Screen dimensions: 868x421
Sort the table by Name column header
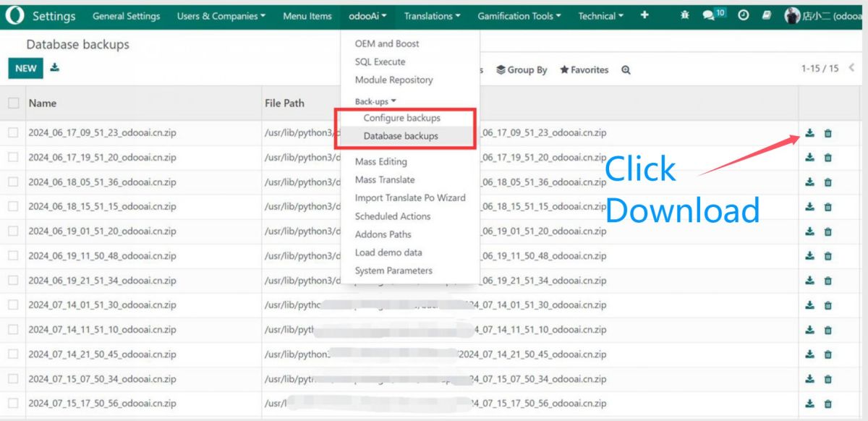43,103
